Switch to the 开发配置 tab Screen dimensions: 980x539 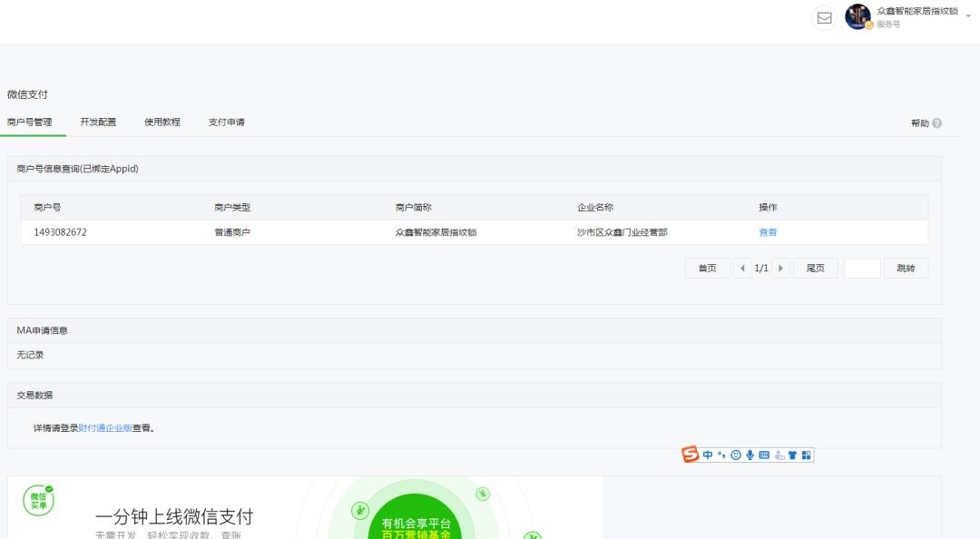click(x=98, y=122)
